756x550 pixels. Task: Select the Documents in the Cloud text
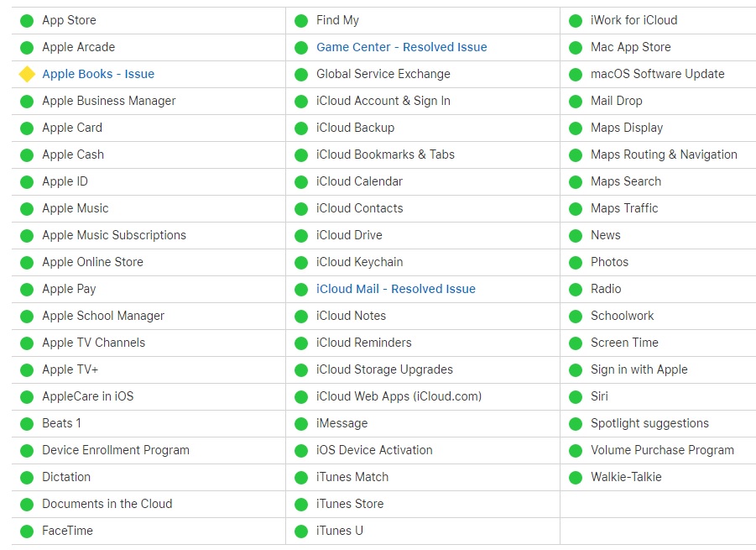coord(107,504)
